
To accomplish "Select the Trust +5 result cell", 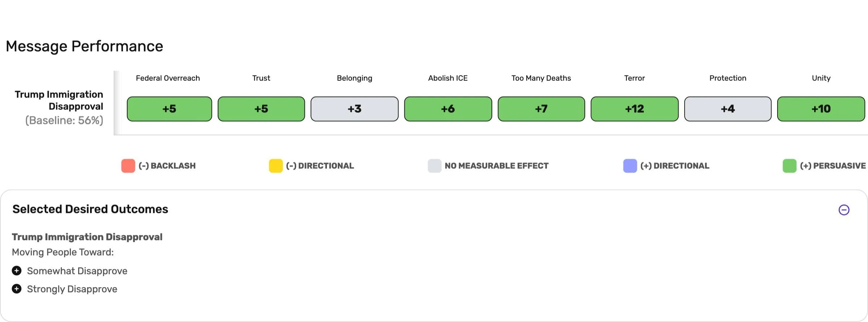I will pos(261,109).
